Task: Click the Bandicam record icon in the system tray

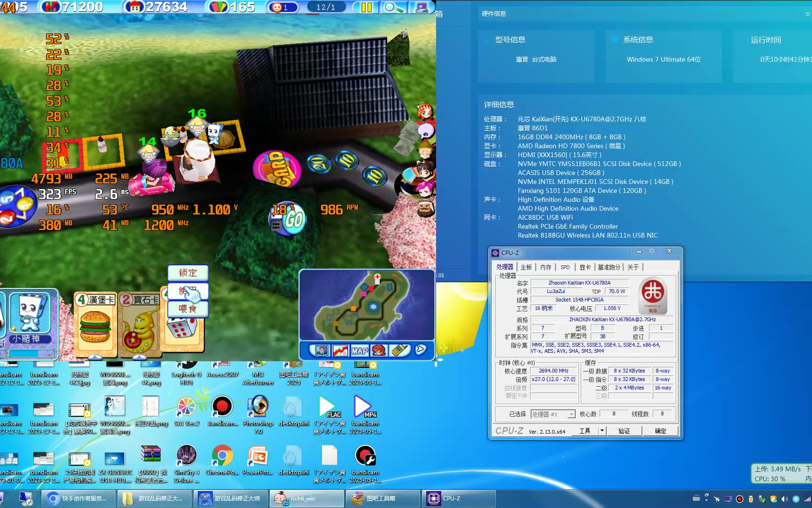Action: tap(739, 499)
